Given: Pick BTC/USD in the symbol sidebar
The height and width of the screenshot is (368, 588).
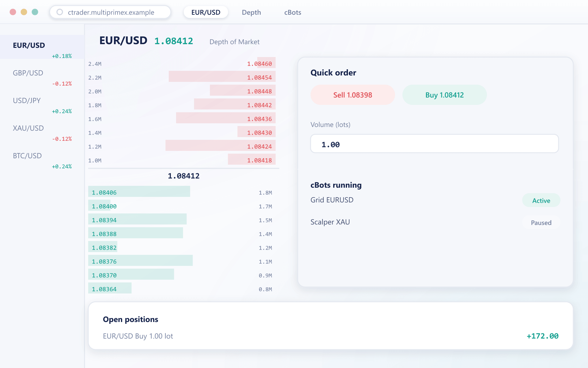Looking at the screenshot, I should click(x=42, y=157).
